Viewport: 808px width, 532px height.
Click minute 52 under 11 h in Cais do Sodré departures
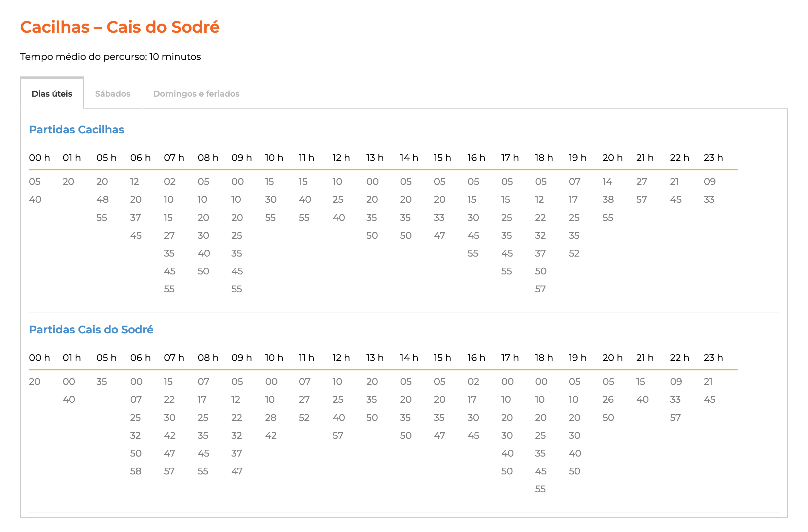pos(304,418)
